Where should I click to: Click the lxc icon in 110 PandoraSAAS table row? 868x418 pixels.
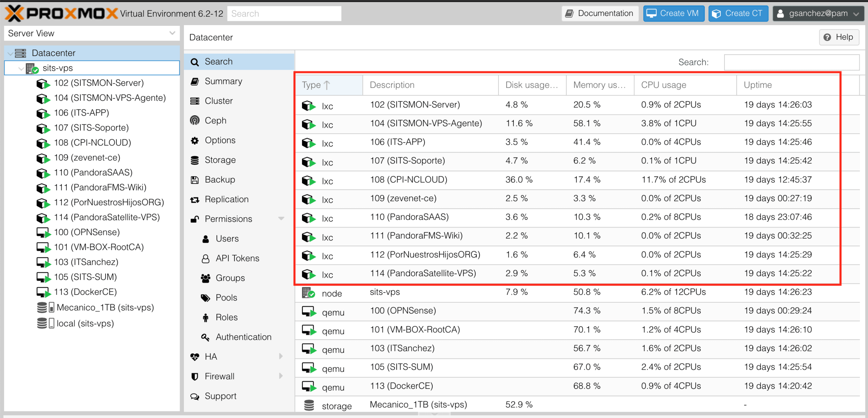click(x=309, y=218)
